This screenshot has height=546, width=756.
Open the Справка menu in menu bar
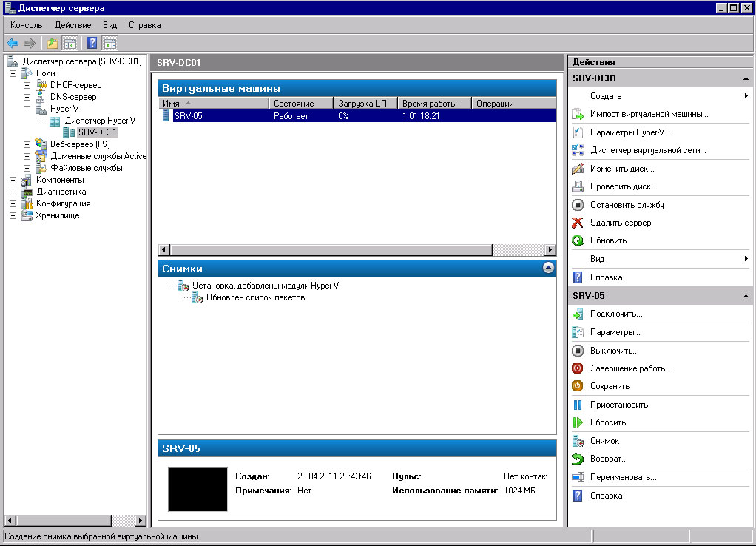tap(144, 25)
